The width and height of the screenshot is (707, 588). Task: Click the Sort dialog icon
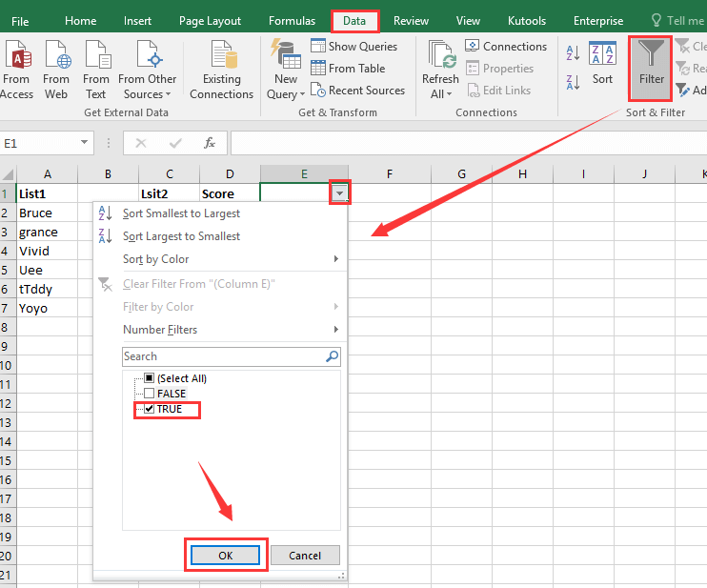click(602, 59)
